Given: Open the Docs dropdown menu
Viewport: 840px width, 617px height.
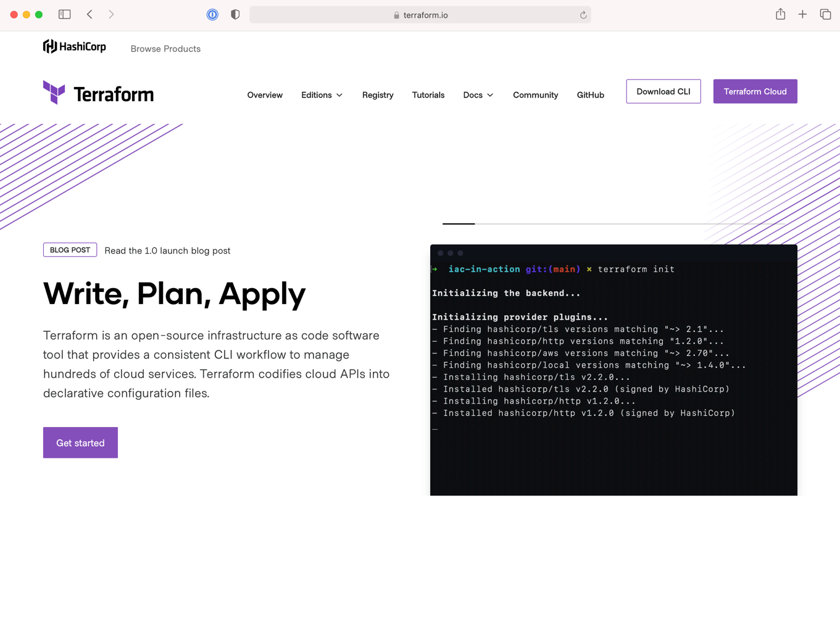Looking at the screenshot, I should coord(478,95).
